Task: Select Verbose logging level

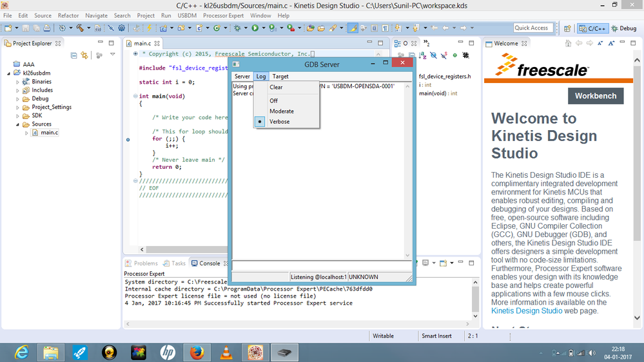Action: (x=279, y=122)
